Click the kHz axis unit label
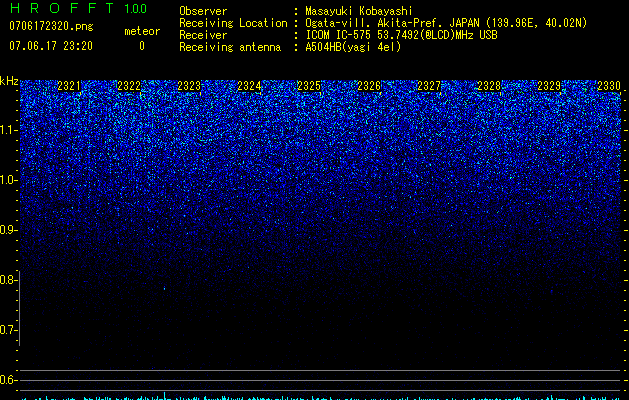629x400 pixels. pyautogui.click(x=9, y=81)
